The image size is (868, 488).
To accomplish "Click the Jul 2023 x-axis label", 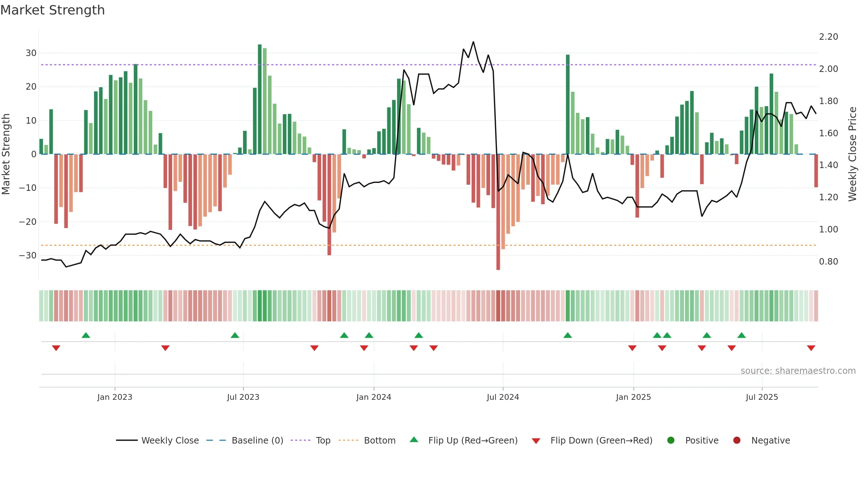I will tap(243, 397).
